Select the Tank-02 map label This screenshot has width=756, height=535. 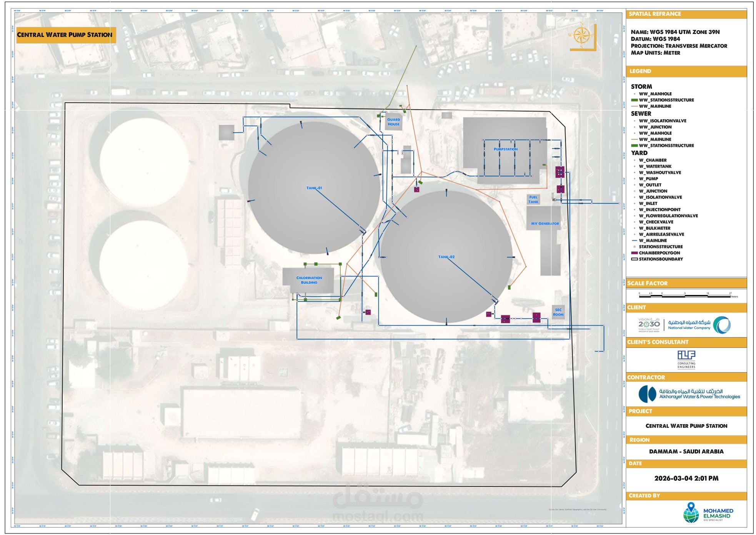(446, 257)
